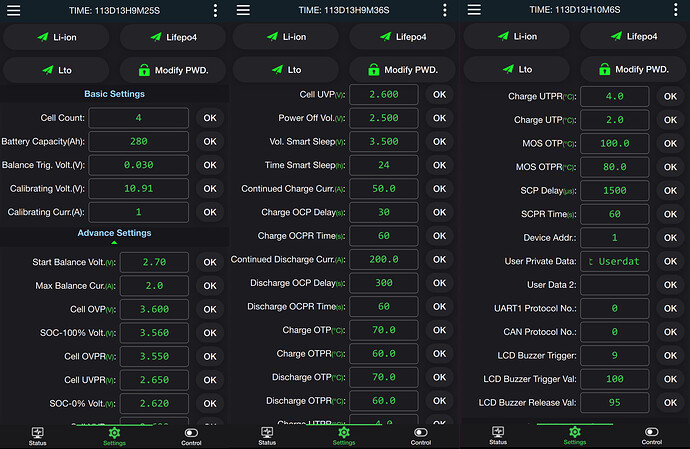
Task: Confirm SOC-100% Volt. with OK
Action: 210,333
